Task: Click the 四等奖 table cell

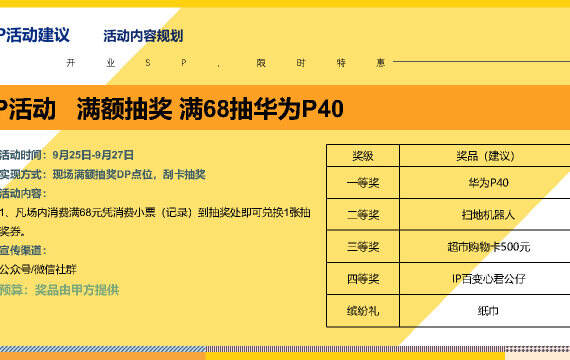Action: pos(363,279)
